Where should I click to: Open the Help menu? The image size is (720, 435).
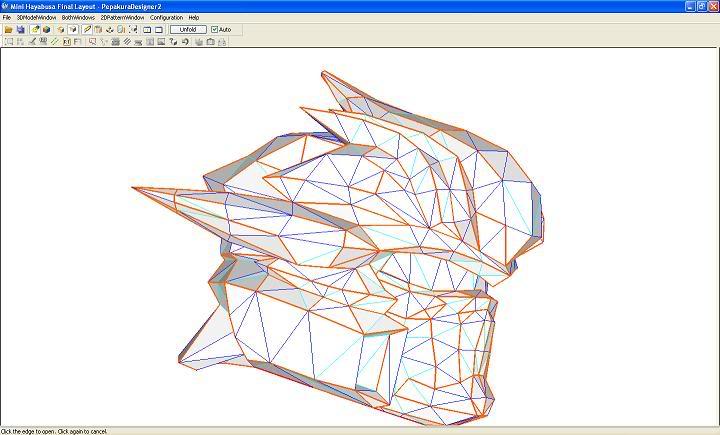194,17
